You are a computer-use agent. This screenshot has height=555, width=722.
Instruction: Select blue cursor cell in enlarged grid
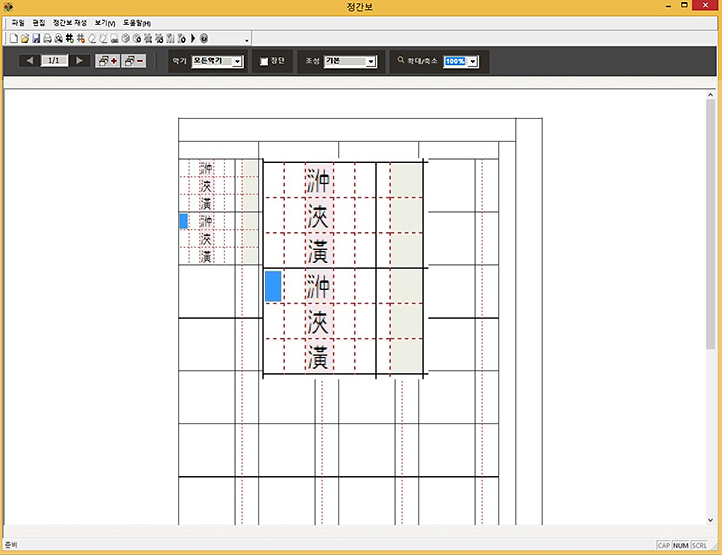(273, 286)
